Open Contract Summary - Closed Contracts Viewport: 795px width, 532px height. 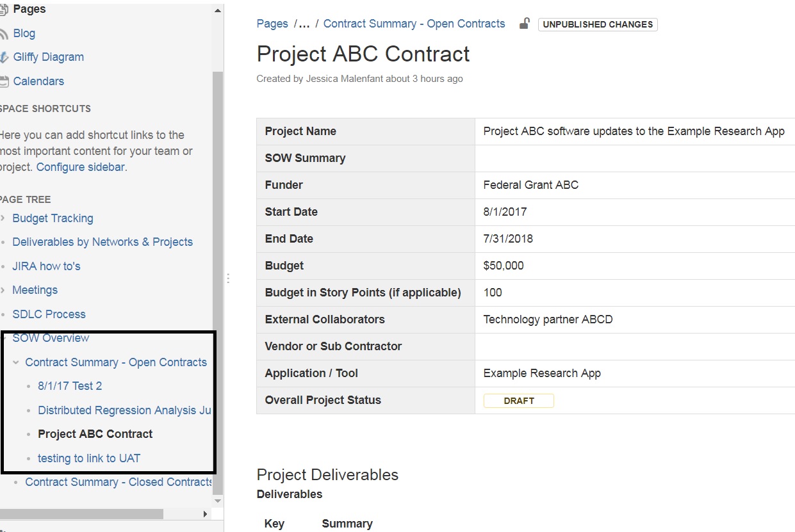coord(118,482)
